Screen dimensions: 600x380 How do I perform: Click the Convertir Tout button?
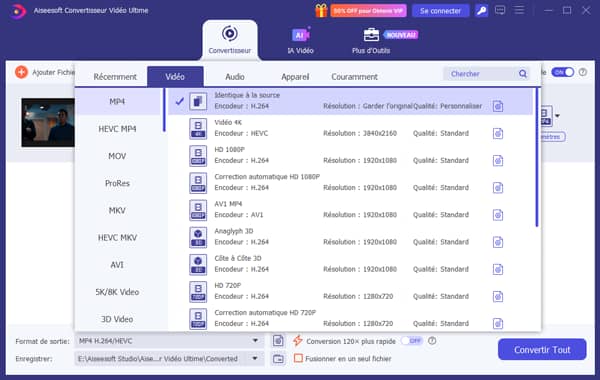[x=542, y=349]
